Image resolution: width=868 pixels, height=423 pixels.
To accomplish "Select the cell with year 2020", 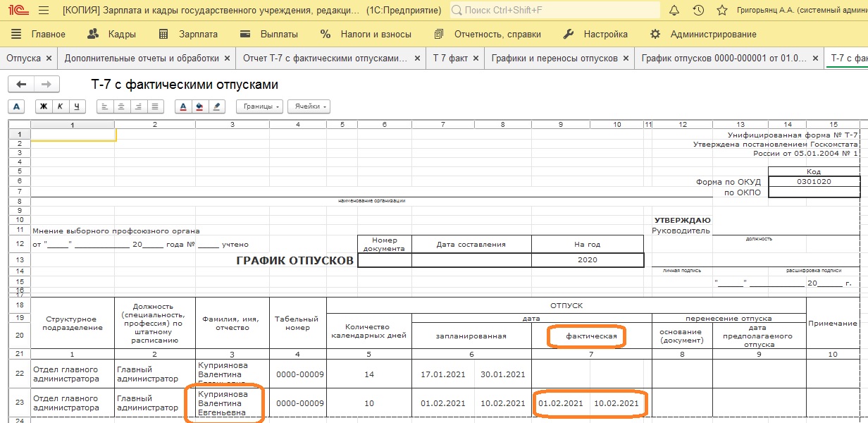I will tap(588, 260).
